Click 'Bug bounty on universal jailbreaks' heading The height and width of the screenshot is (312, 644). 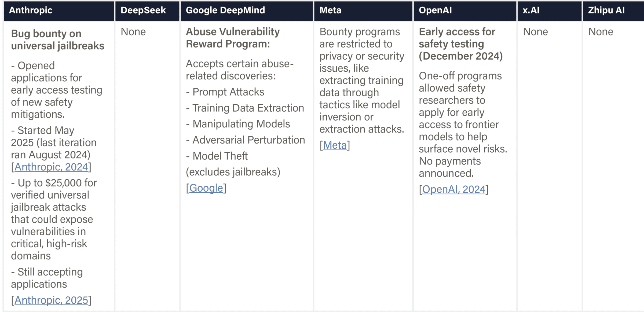(57, 40)
